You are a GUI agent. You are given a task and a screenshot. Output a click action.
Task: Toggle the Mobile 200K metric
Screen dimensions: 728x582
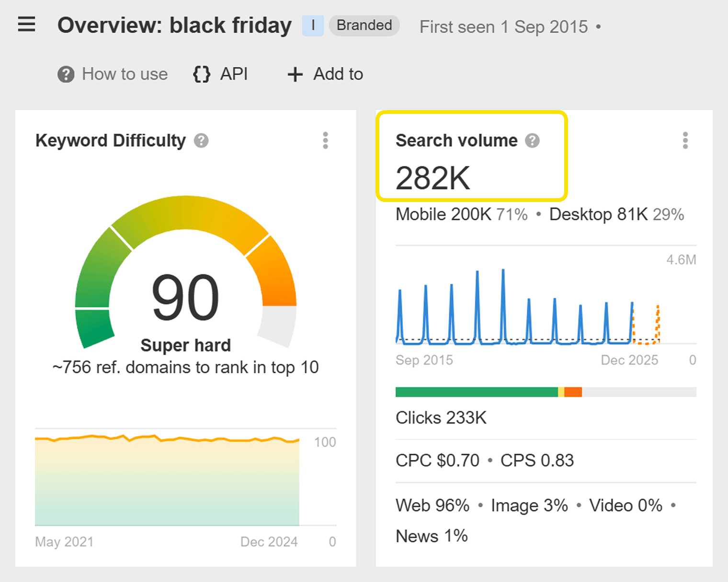444,214
